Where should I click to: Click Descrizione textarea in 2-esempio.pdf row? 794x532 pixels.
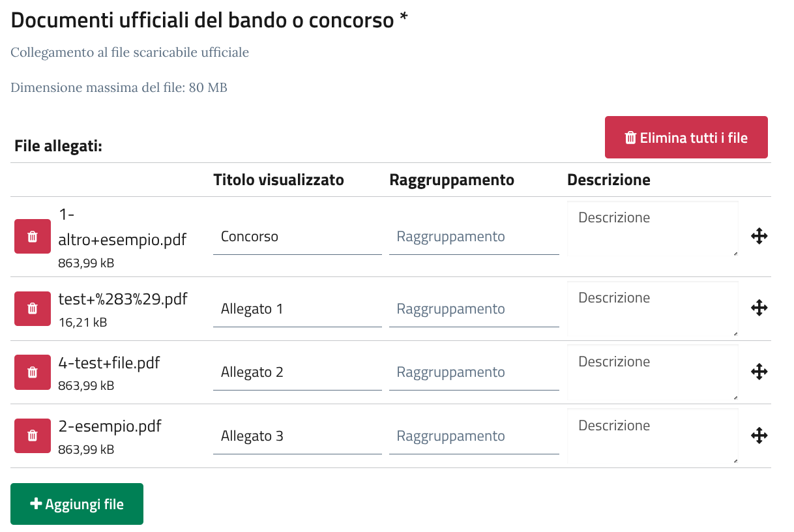click(652, 436)
